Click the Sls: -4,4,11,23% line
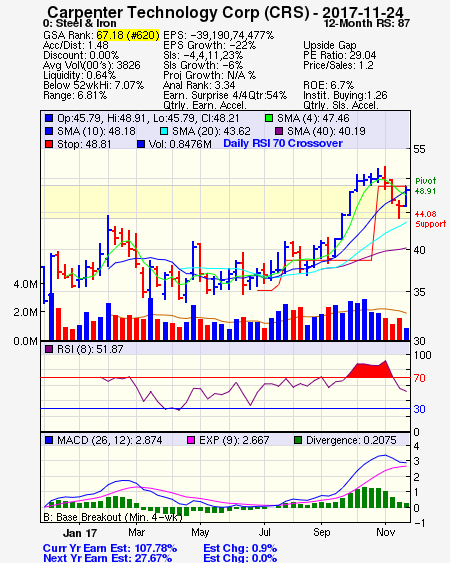This screenshot has height=563, width=450. (203, 55)
